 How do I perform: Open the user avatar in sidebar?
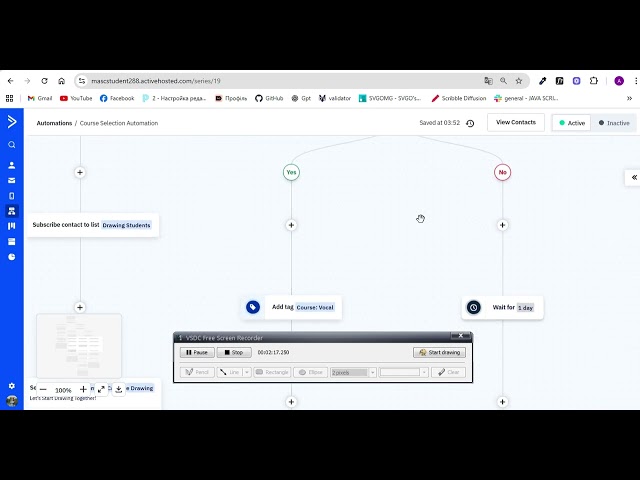(x=12, y=401)
